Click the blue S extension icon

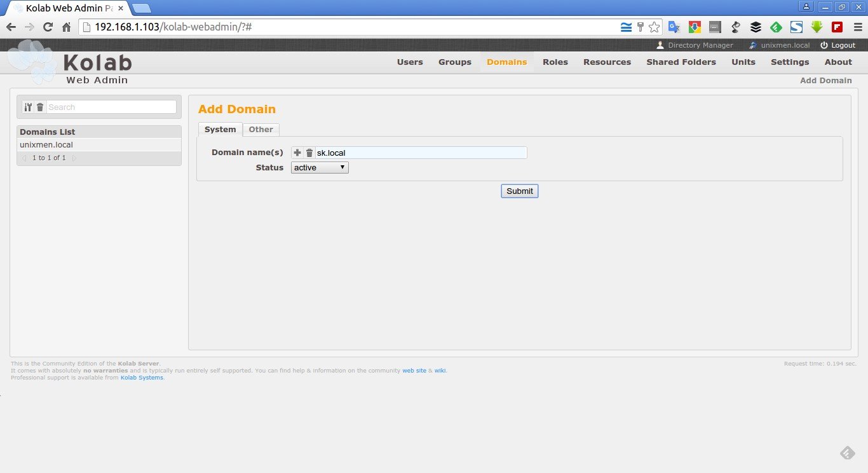(796, 27)
